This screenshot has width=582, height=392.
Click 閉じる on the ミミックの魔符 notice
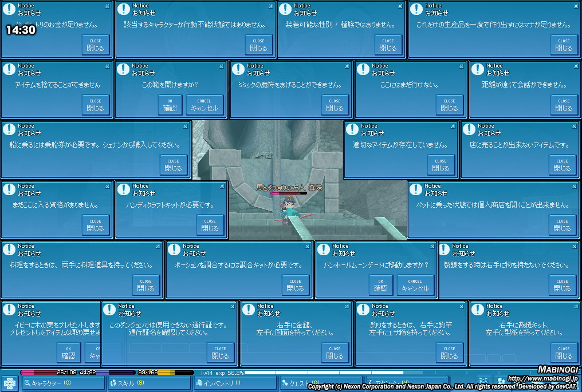335,105
